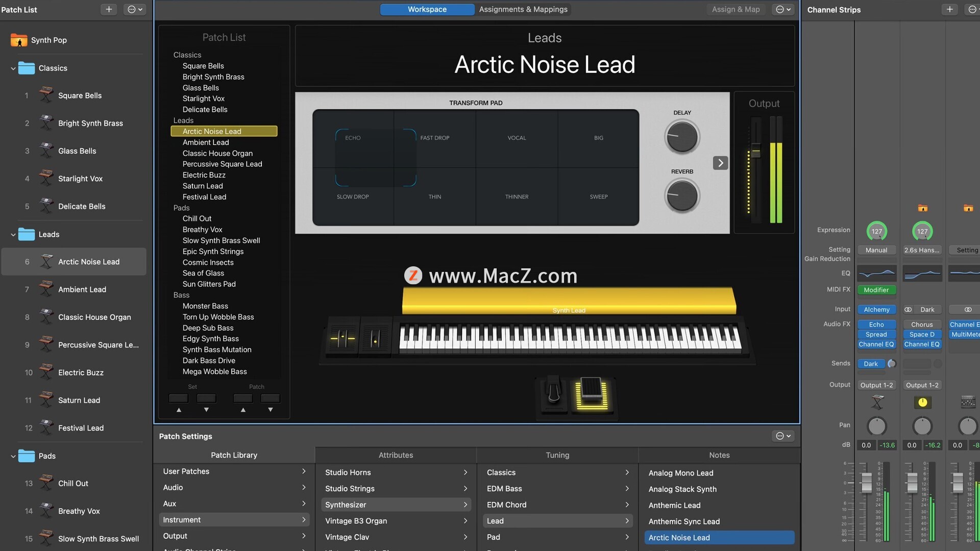980x551 pixels.
Task: Click the second channel strip EQ thumbnail
Action: pos(922,273)
